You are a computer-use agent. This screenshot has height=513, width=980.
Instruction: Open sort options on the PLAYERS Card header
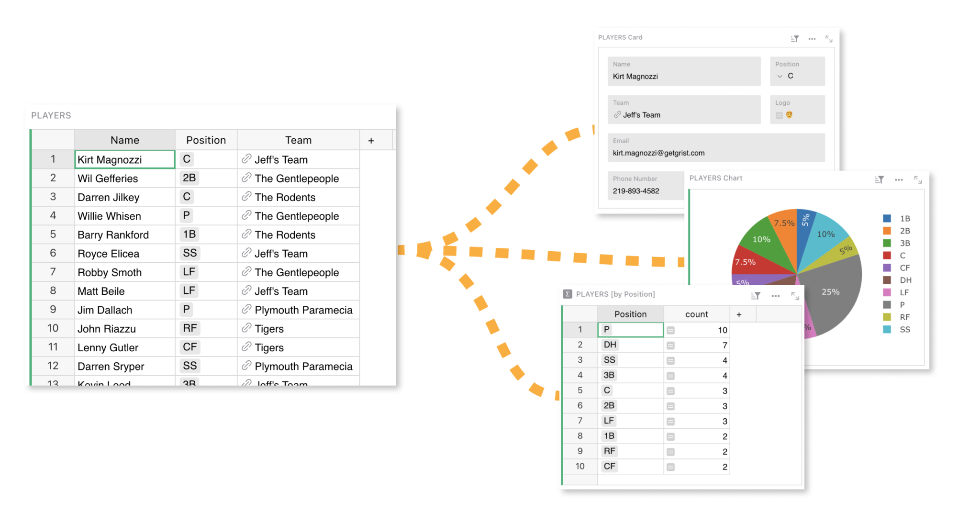coord(794,38)
